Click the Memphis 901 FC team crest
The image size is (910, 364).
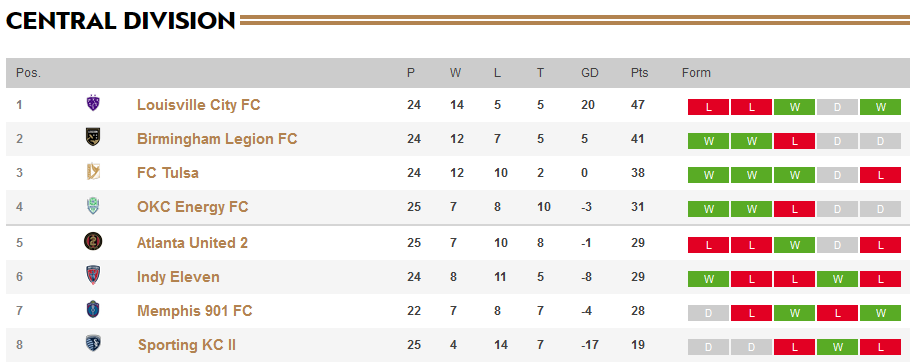coord(93,309)
